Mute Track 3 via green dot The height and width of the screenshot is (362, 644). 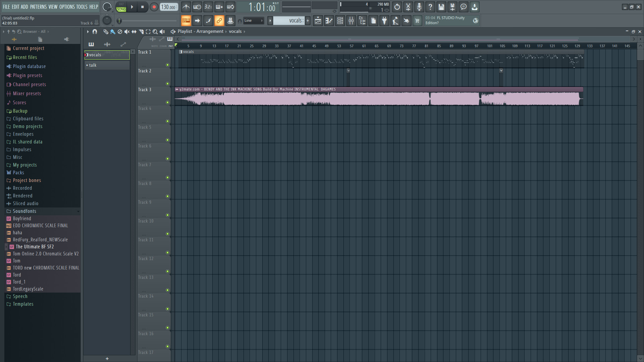click(167, 103)
